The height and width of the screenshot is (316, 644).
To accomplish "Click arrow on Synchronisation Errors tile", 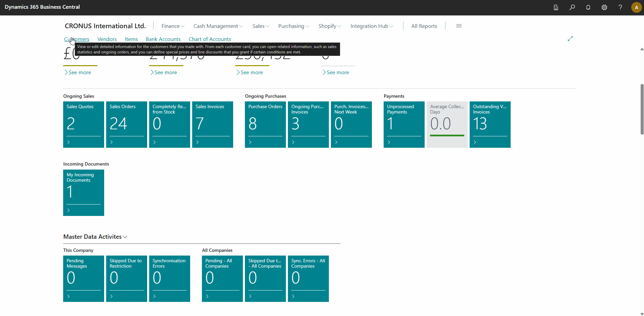I will pos(155,296).
